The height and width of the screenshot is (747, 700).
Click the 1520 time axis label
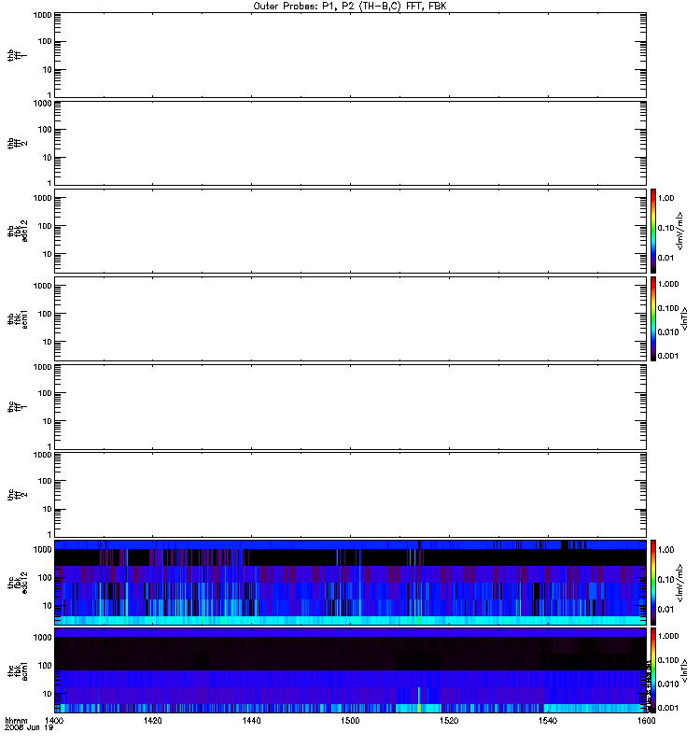point(449,720)
